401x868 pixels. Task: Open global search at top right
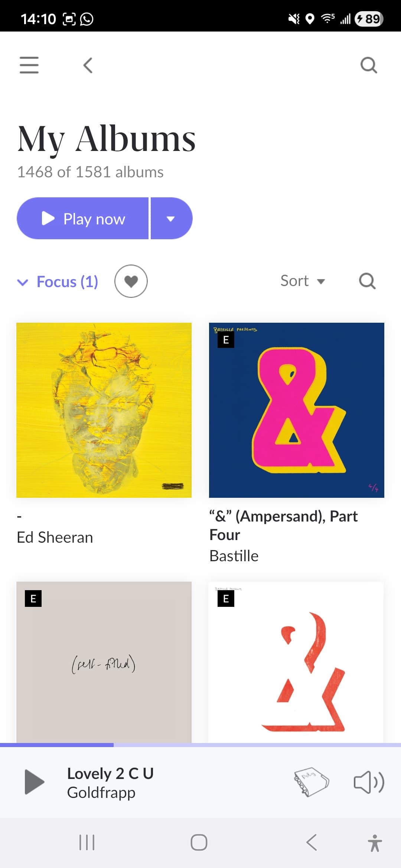[369, 66]
